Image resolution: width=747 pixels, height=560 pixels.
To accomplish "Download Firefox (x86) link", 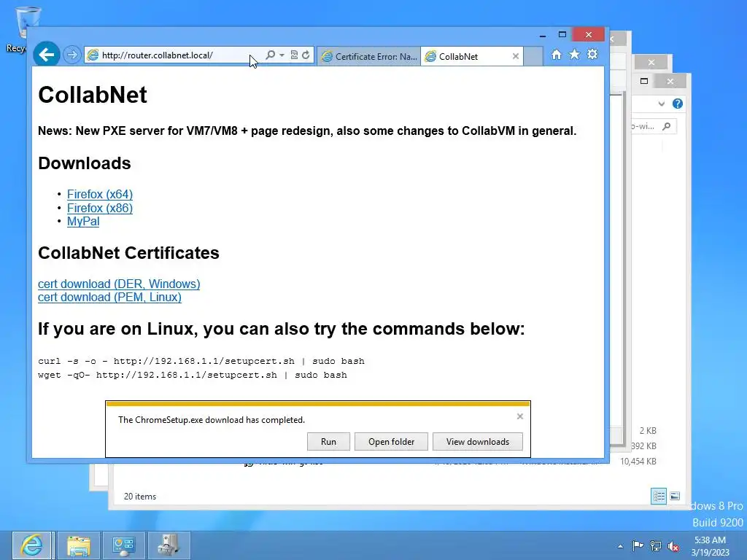I will 99,208.
